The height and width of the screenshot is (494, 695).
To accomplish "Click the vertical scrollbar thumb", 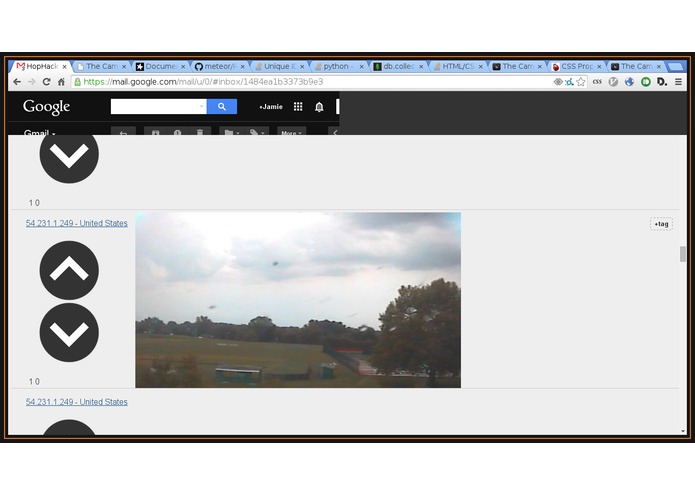I will click(x=683, y=254).
